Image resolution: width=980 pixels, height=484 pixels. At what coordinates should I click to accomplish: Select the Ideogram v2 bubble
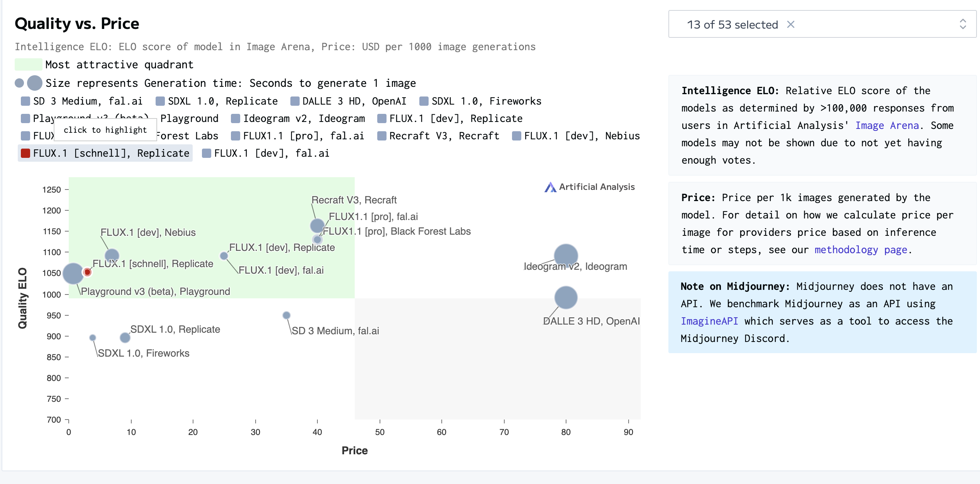[x=566, y=256]
